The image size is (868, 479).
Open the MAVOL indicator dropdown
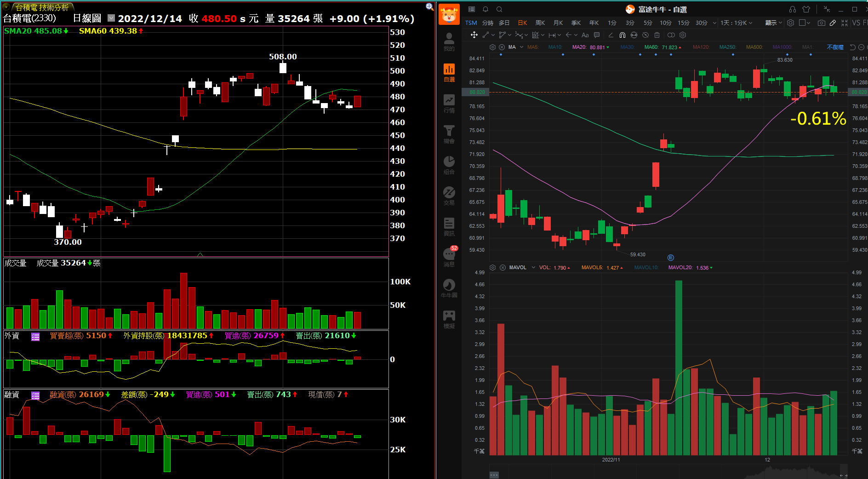[533, 267]
